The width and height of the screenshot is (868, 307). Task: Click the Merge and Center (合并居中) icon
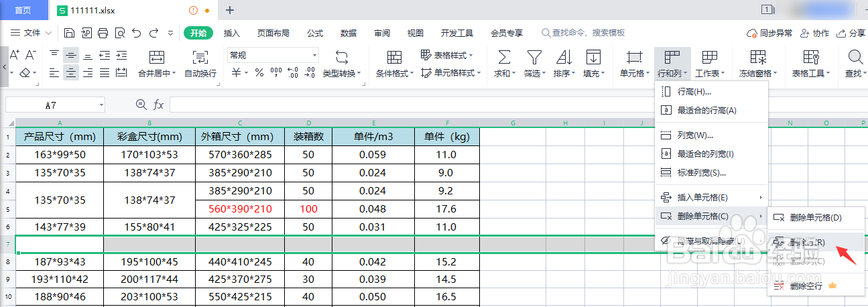(157, 57)
